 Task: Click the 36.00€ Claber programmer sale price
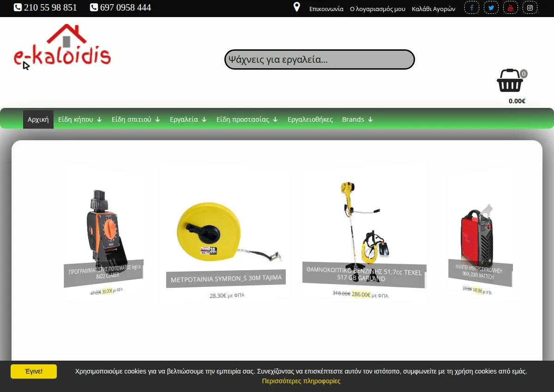tap(107, 291)
